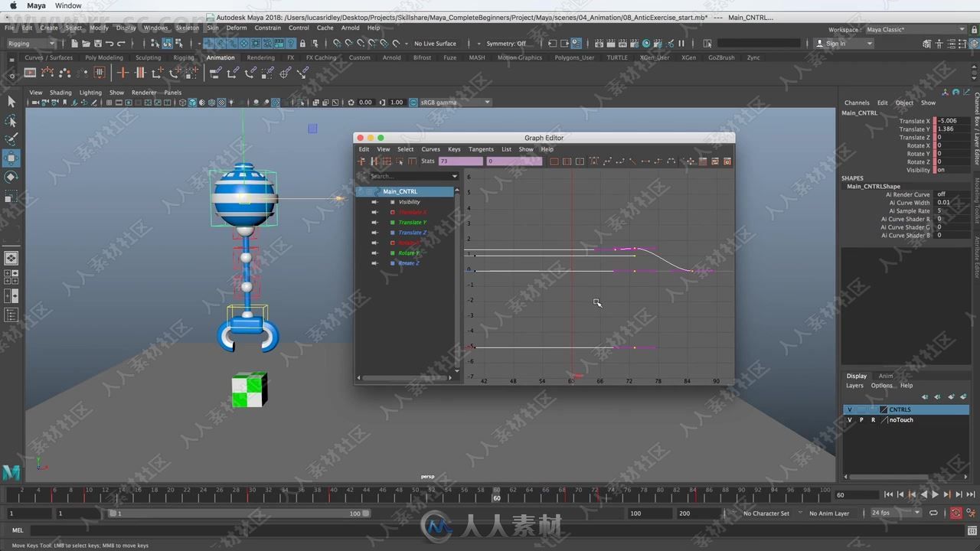Select Lattice Deform Keys tool in Graph Editor
This screenshot has height=551, width=980.
[x=387, y=161]
